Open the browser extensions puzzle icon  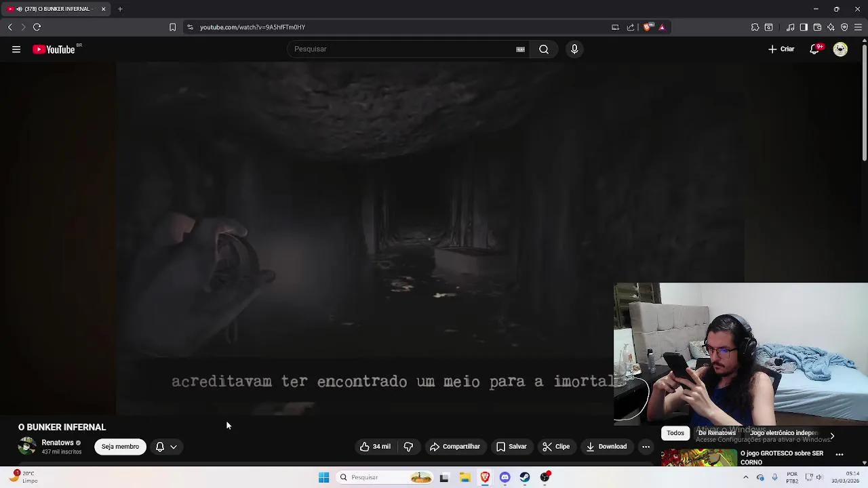pyautogui.click(x=755, y=27)
